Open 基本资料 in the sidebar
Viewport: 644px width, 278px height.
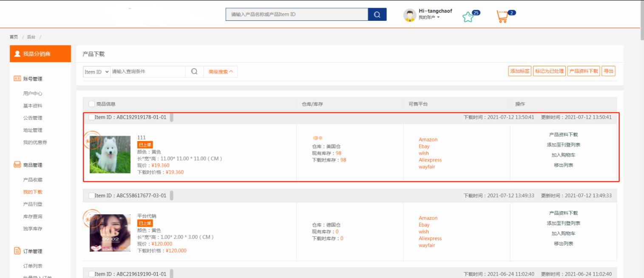point(33,106)
